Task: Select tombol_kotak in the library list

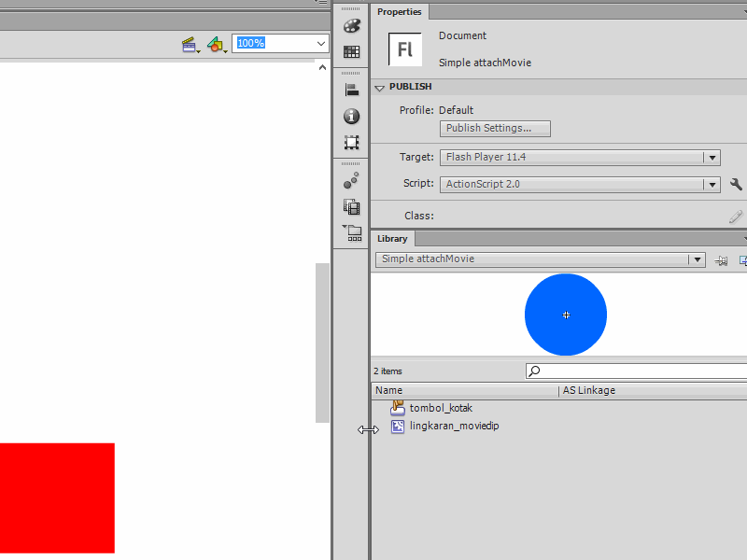Action: (441, 408)
